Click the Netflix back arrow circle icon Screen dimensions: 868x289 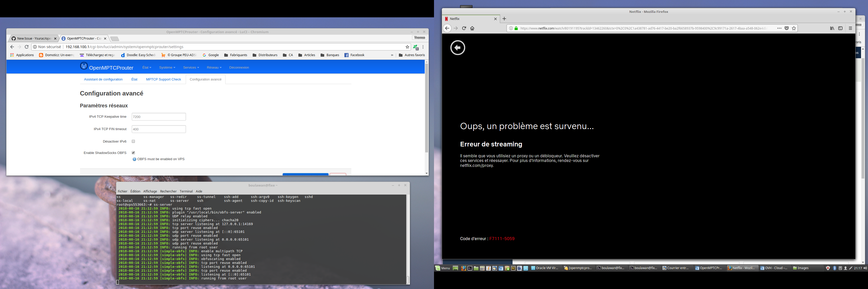click(458, 48)
